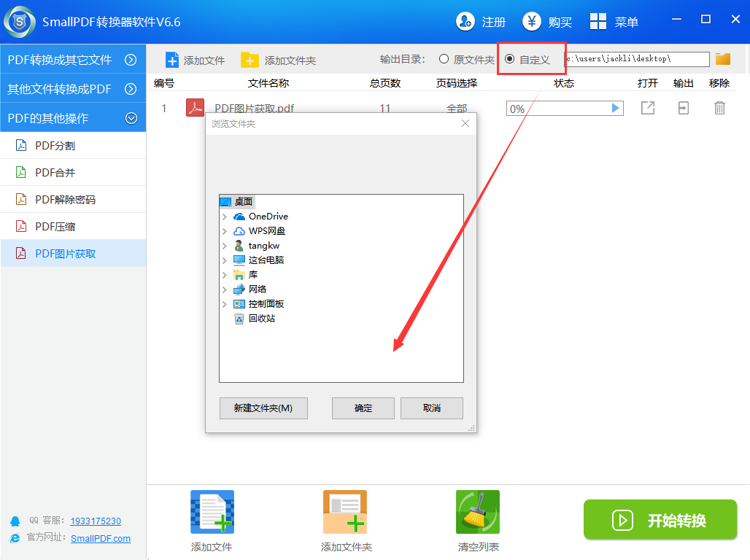Remove the file using trash bin icon
The image size is (750, 560).
coord(719,108)
